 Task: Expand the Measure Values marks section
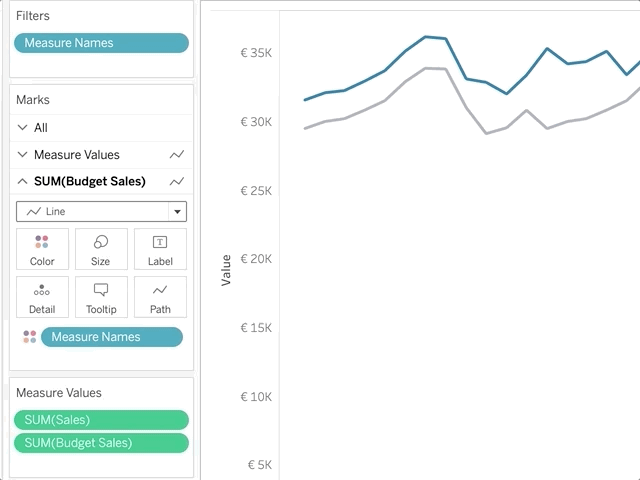pyautogui.click(x=23, y=155)
